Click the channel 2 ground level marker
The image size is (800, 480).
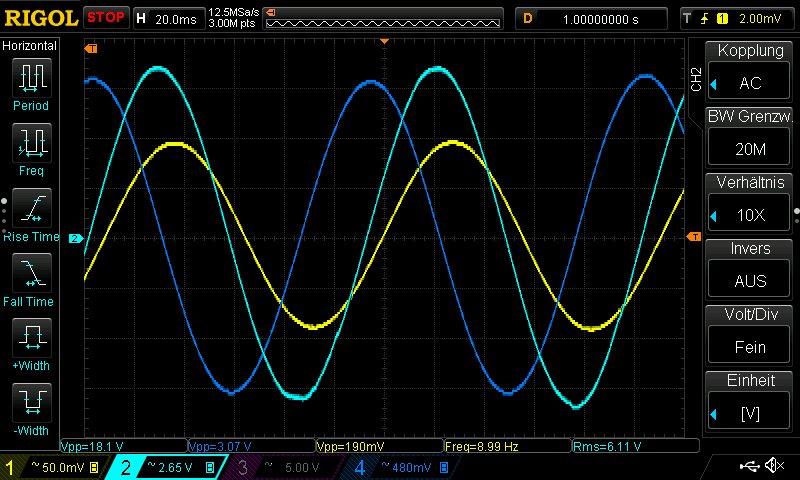(x=76, y=238)
